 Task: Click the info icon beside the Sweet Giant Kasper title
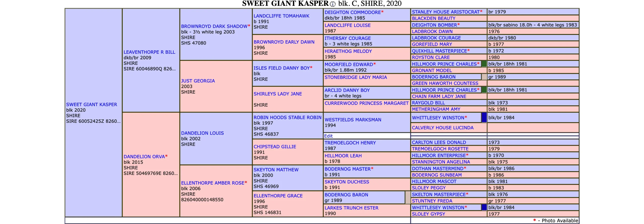coord(333,4)
